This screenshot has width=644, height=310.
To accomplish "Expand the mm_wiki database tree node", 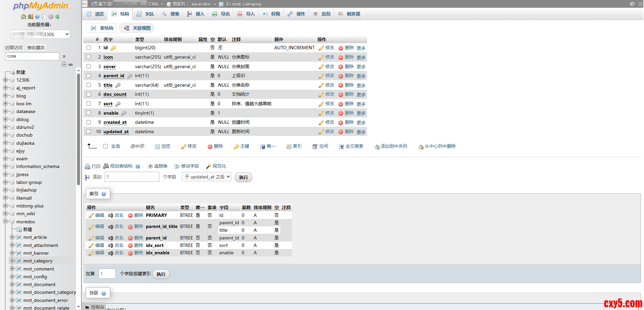I will (x=5, y=214).
